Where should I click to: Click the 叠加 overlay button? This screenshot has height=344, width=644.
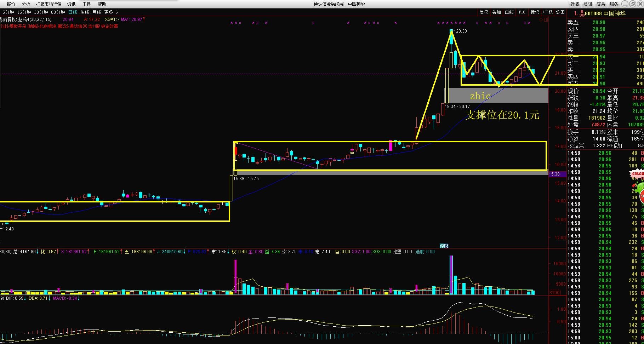496,12
